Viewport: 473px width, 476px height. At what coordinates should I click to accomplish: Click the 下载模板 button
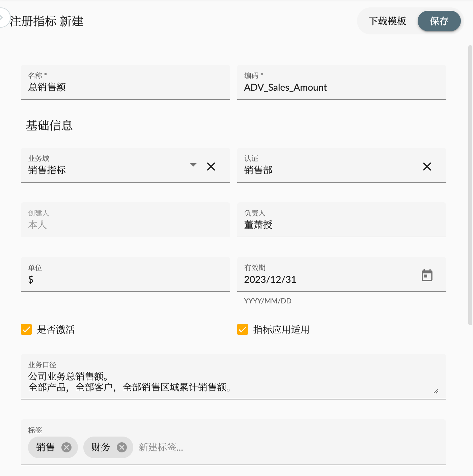(388, 21)
